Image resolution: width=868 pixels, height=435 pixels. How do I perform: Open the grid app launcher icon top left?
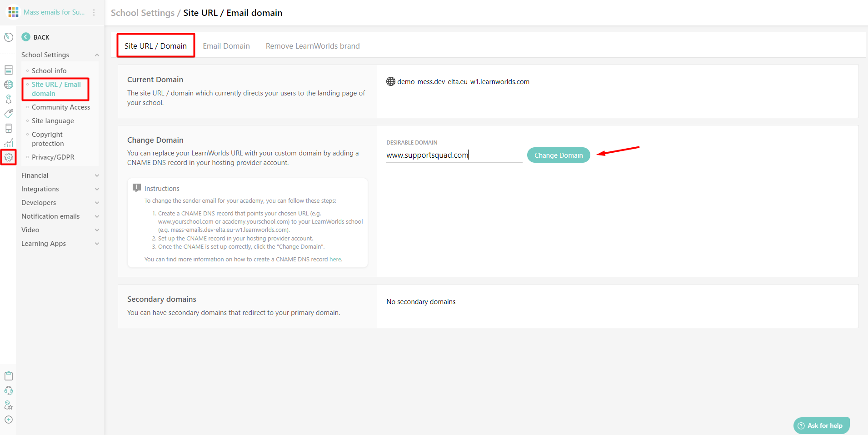click(x=13, y=12)
